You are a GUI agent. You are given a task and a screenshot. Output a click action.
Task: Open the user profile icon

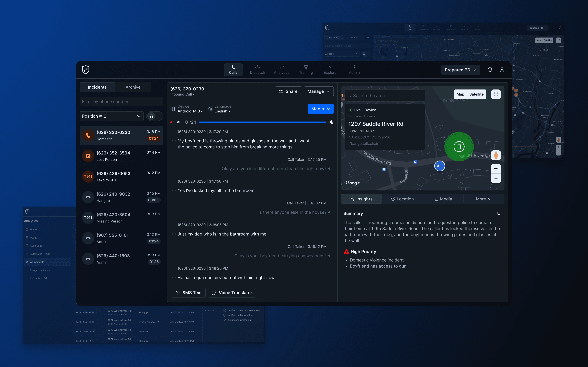[x=502, y=70]
